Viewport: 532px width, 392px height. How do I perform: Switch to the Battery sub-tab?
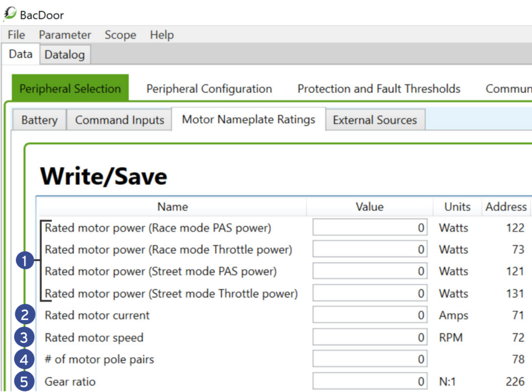click(x=40, y=120)
